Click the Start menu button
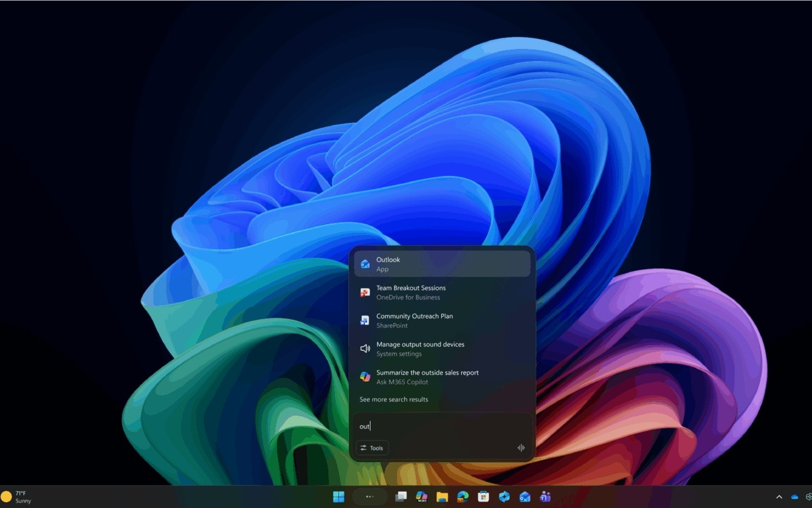812x508 pixels. (x=339, y=496)
